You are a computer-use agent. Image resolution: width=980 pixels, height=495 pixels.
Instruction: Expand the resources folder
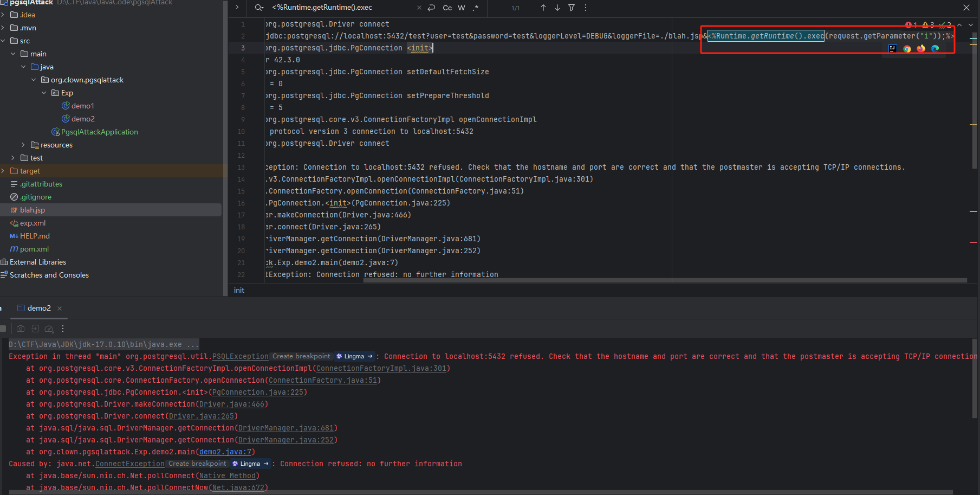tap(23, 145)
